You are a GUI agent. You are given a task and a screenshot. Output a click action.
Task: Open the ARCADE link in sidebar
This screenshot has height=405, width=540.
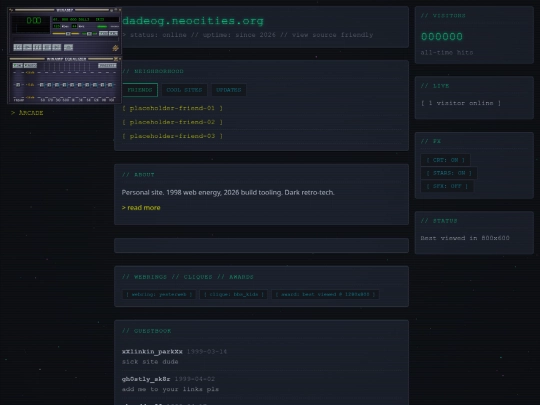pyautogui.click(x=27, y=113)
